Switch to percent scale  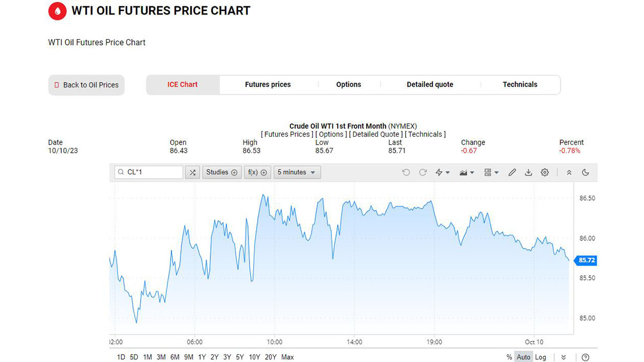[x=509, y=357]
